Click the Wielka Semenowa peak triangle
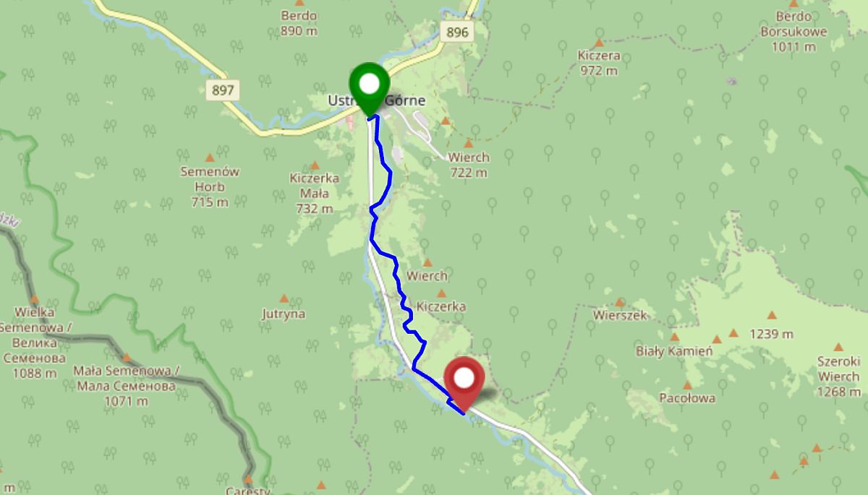This screenshot has height=495, width=868. point(34,298)
